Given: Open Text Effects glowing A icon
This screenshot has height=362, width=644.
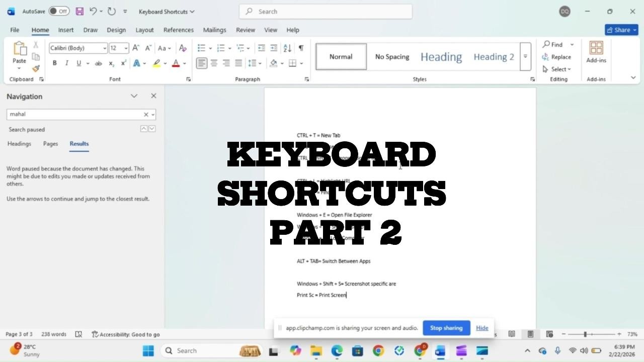Looking at the screenshot, I should pyautogui.click(x=136, y=63).
